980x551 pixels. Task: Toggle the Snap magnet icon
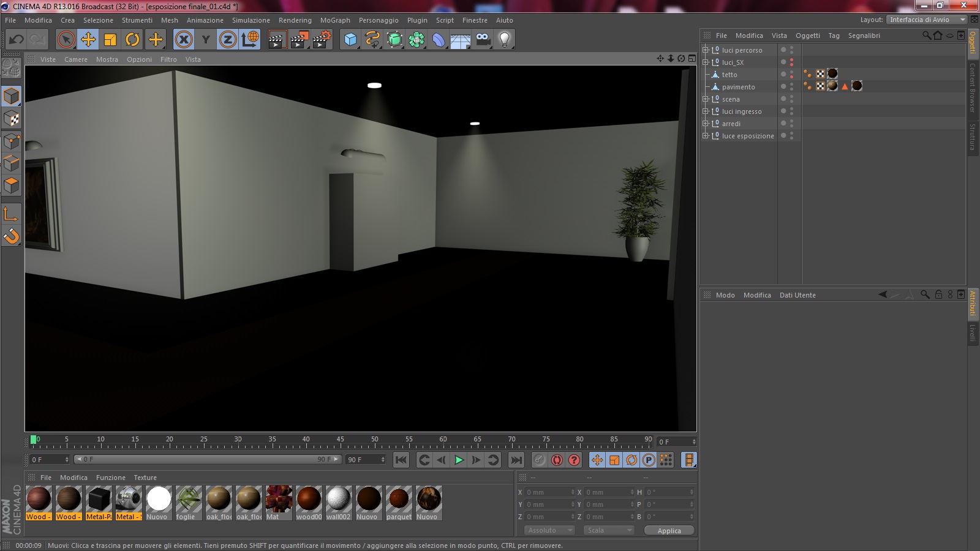coord(12,236)
